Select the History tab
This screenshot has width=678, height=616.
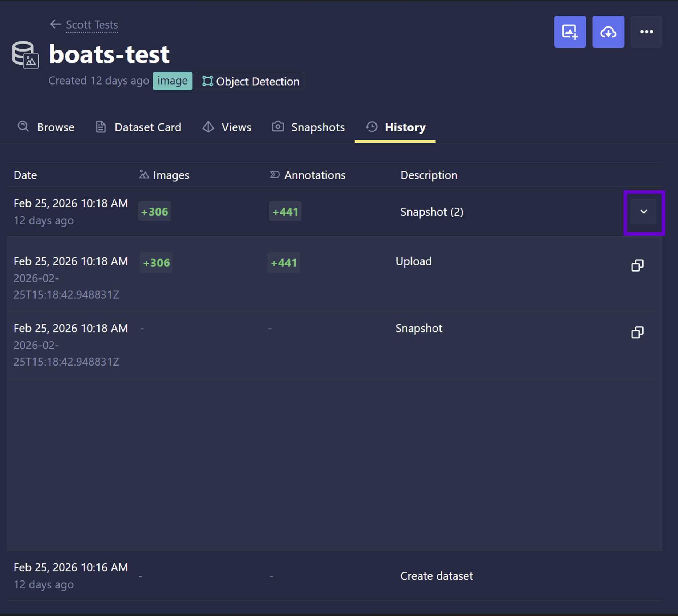(405, 127)
